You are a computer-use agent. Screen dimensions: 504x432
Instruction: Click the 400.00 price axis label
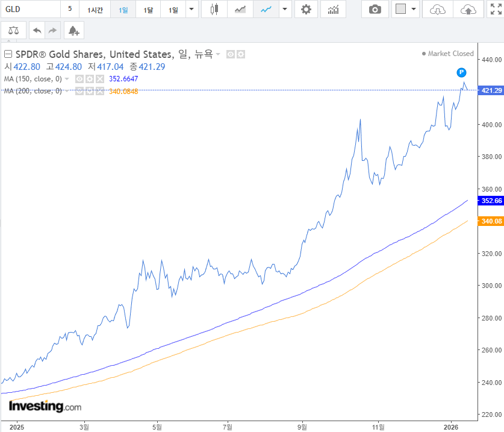pos(491,125)
